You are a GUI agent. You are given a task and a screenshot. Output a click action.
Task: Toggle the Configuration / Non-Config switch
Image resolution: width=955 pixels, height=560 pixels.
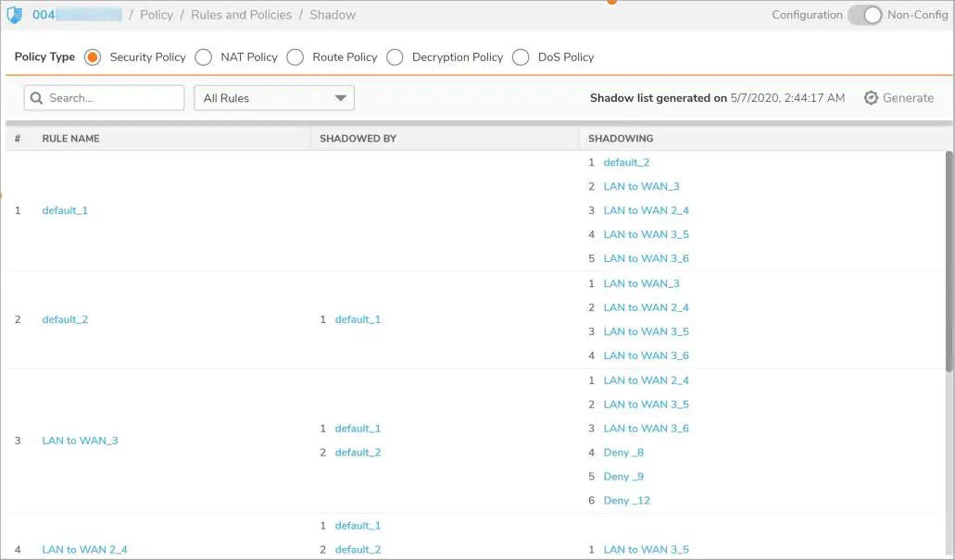[x=864, y=15]
